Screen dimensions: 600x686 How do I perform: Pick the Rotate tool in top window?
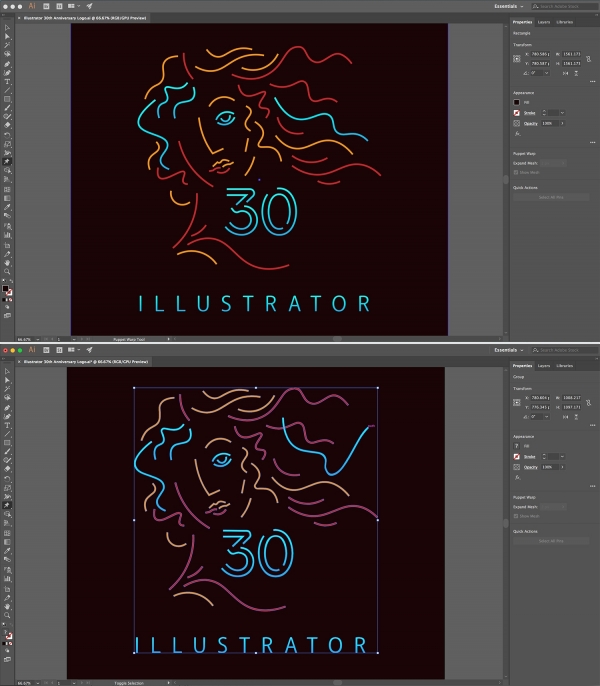pyautogui.click(x=7, y=136)
